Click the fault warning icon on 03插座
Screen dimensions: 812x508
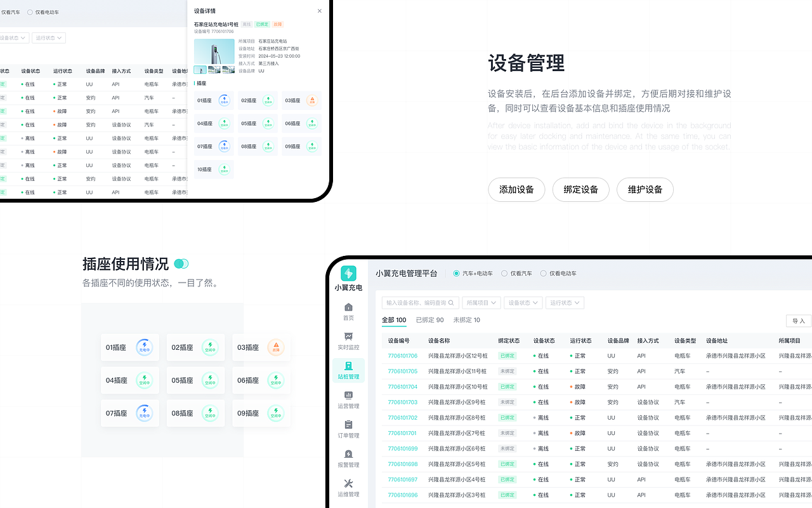coord(275,347)
